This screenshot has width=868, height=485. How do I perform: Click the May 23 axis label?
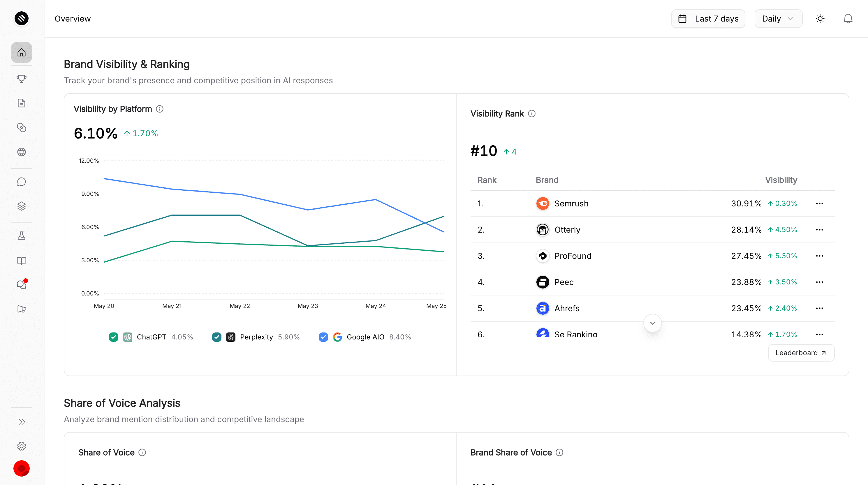point(308,306)
